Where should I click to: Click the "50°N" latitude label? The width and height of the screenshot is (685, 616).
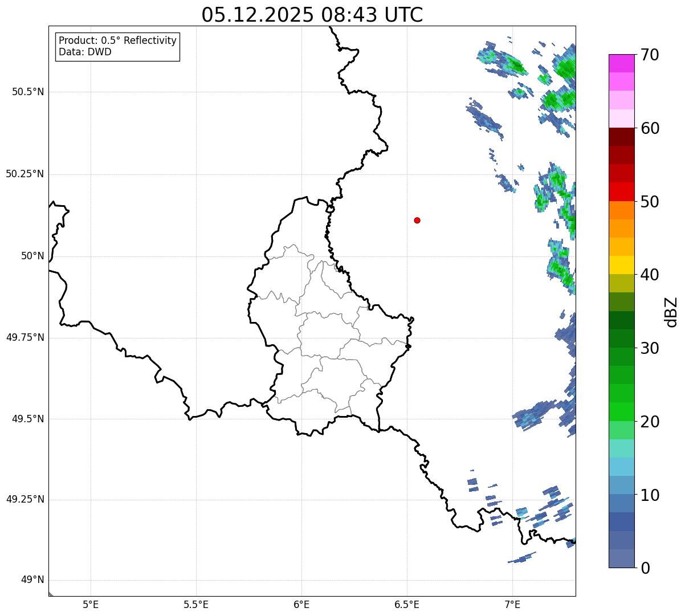(32, 256)
